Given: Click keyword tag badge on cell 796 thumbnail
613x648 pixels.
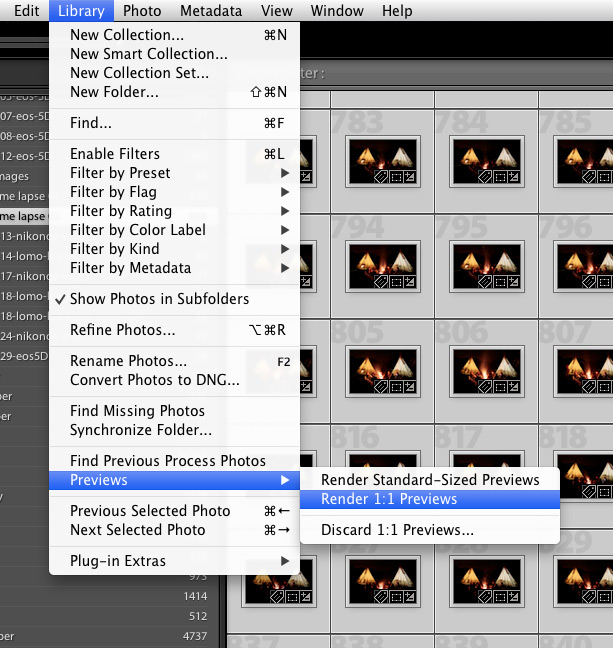Looking at the screenshot, I should pyautogui.click(x=589, y=282).
